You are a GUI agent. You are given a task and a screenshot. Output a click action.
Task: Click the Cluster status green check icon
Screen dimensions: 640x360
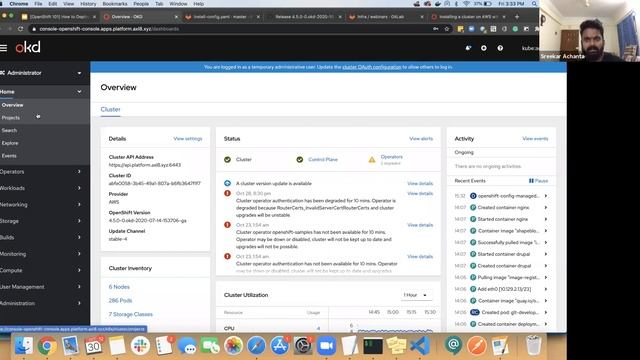tap(227, 160)
